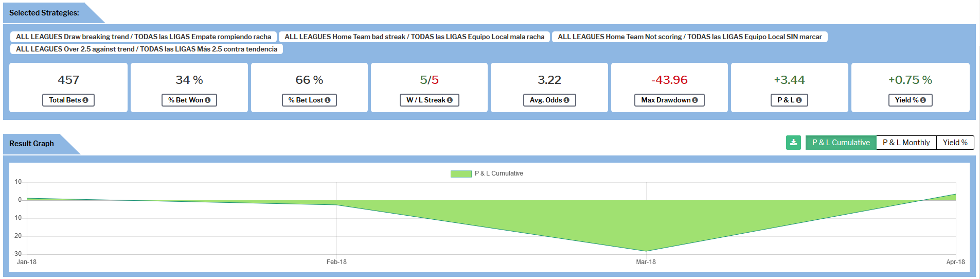Click the Apr-18 axis label
This screenshot has height=279, width=980.
(x=955, y=262)
